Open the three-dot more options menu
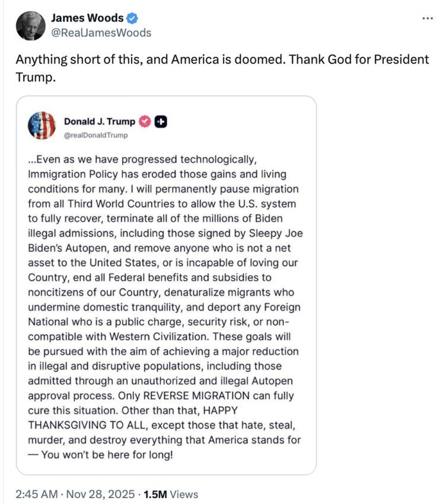 click(x=428, y=18)
